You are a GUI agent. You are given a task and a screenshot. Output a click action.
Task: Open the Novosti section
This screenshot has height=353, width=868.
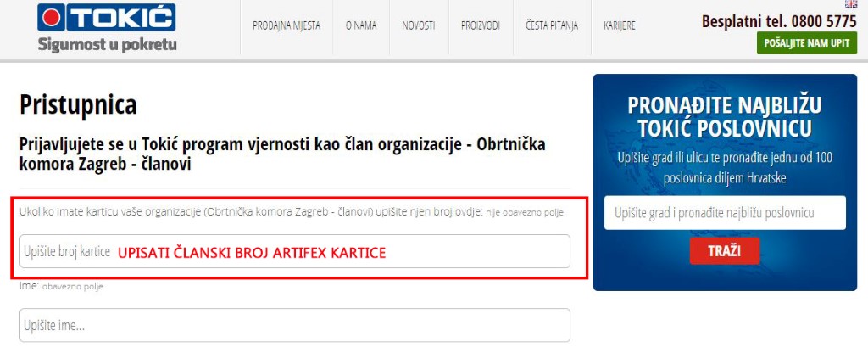pos(419,25)
